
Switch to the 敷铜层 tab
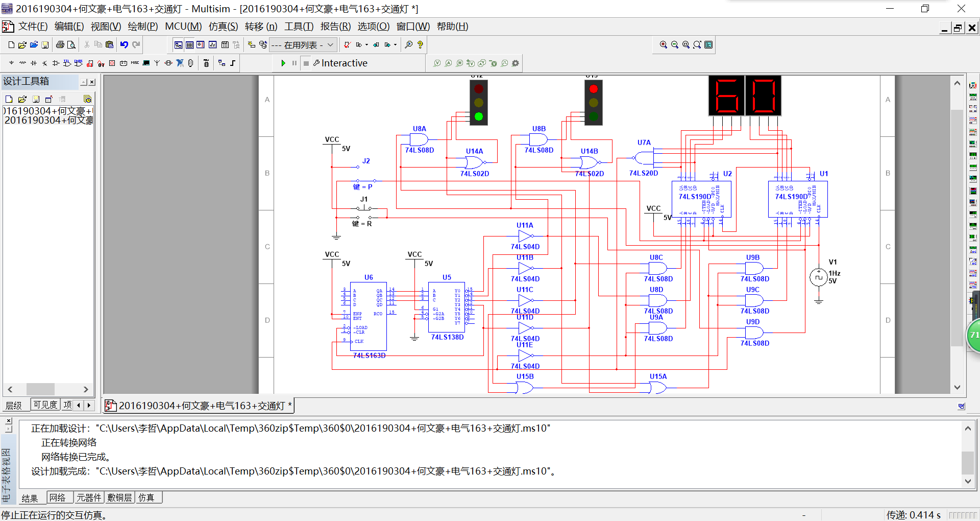[x=119, y=498]
